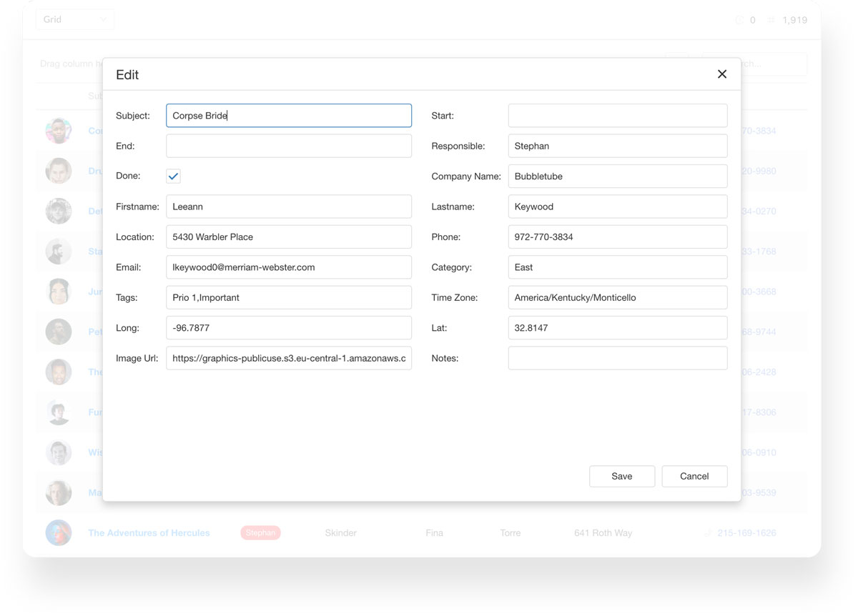This screenshot has width=858, height=616.
Task: Toggle the Done field off
Action: coord(172,175)
